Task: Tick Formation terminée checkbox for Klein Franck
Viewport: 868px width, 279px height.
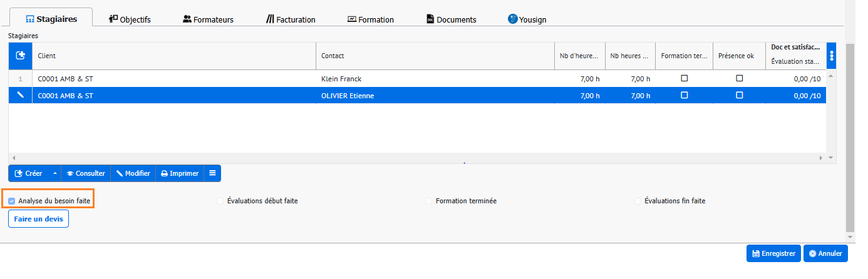Action: pos(684,78)
